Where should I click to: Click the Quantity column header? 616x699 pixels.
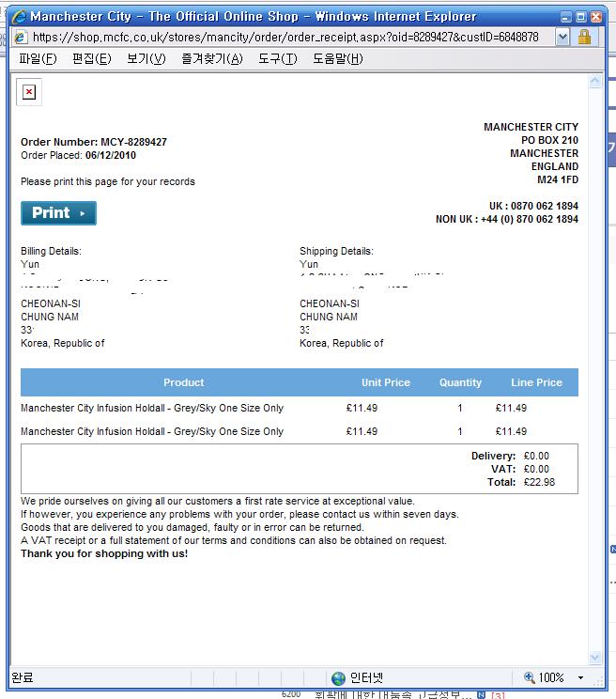coord(460,382)
